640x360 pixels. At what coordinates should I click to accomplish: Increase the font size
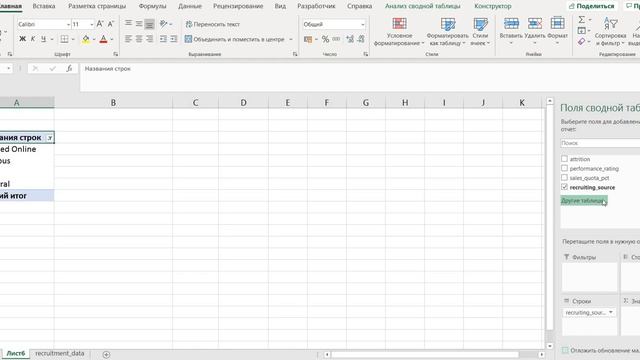click(100, 24)
